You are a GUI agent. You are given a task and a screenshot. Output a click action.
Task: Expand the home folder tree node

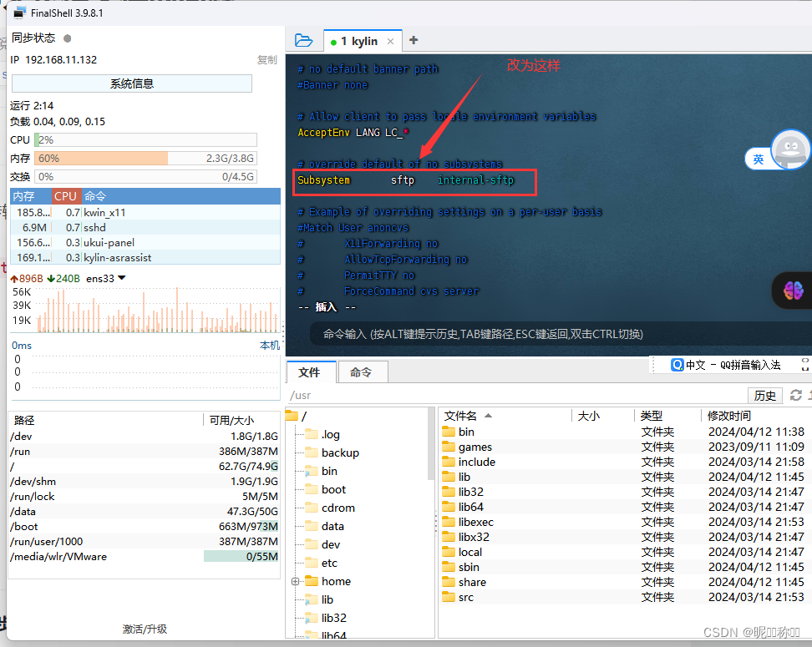295,582
